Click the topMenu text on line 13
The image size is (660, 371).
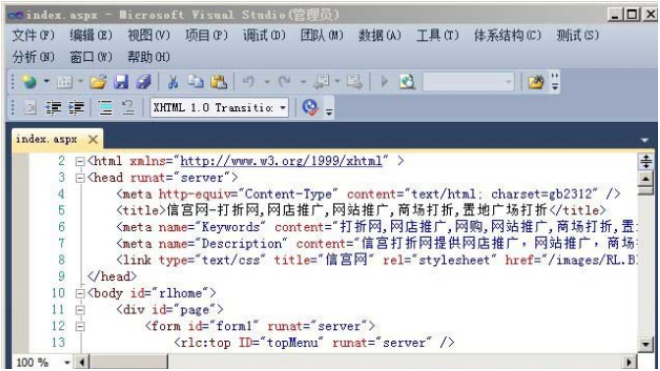point(292,343)
